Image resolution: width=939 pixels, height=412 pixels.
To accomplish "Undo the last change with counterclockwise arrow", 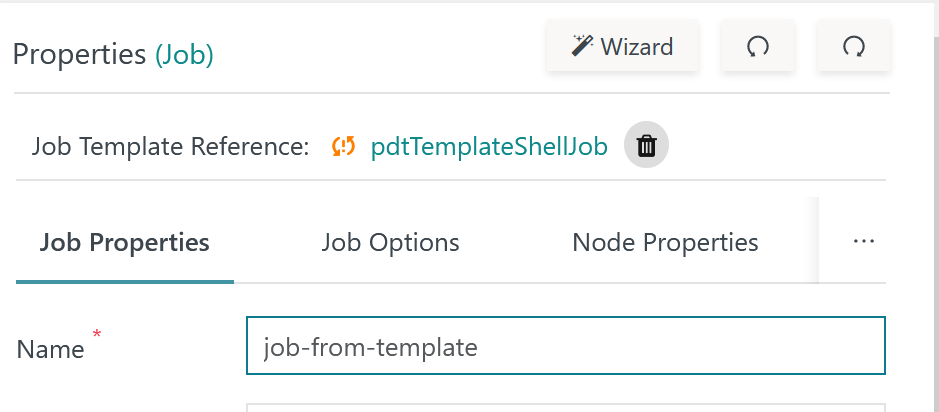I will 758,46.
